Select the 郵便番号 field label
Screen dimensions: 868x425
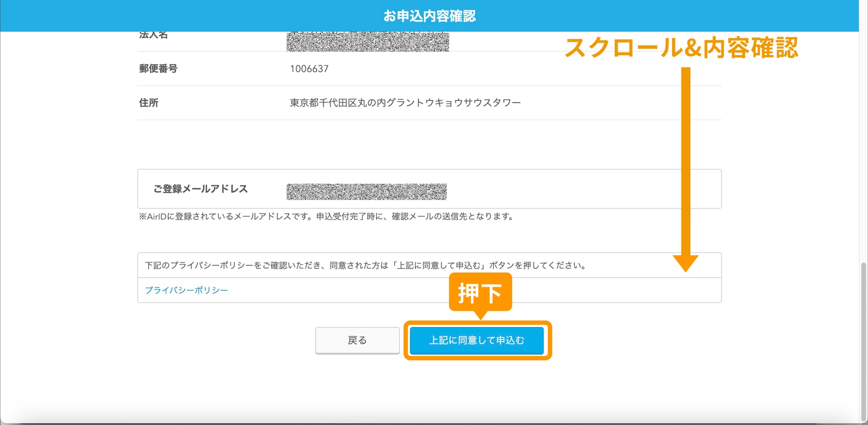click(x=158, y=69)
